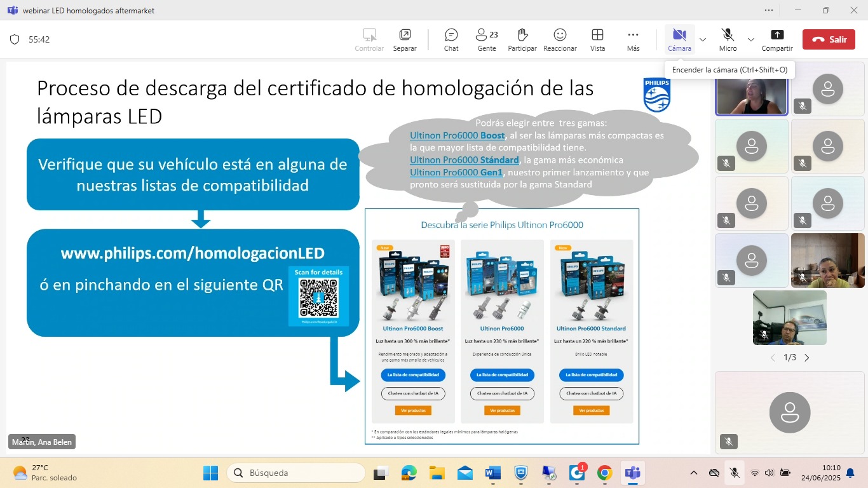Select the woman in orange video tile
868x488 pixels.
tap(828, 261)
